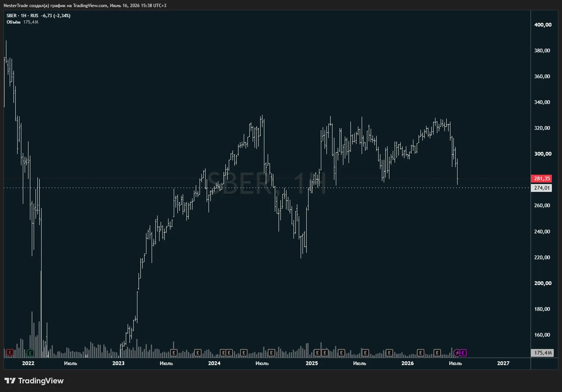Screen dimensions: 562x392
Task: Click the red 281,35 current price label
Action: (541, 178)
